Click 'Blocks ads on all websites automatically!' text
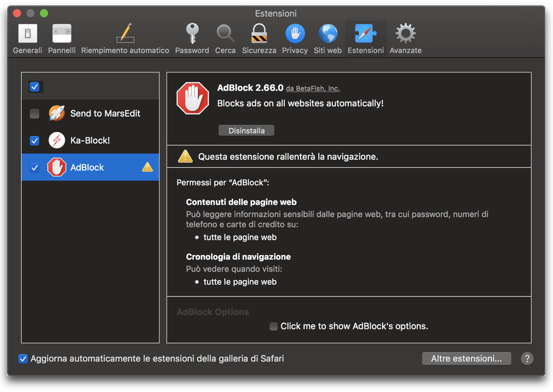The height and width of the screenshot is (392, 553). tap(300, 103)
